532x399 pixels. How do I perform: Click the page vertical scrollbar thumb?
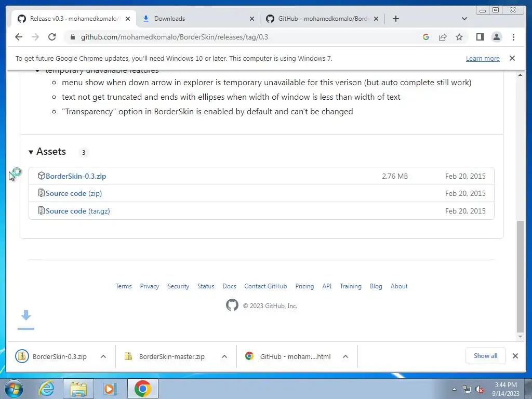(x=520, y=276)
